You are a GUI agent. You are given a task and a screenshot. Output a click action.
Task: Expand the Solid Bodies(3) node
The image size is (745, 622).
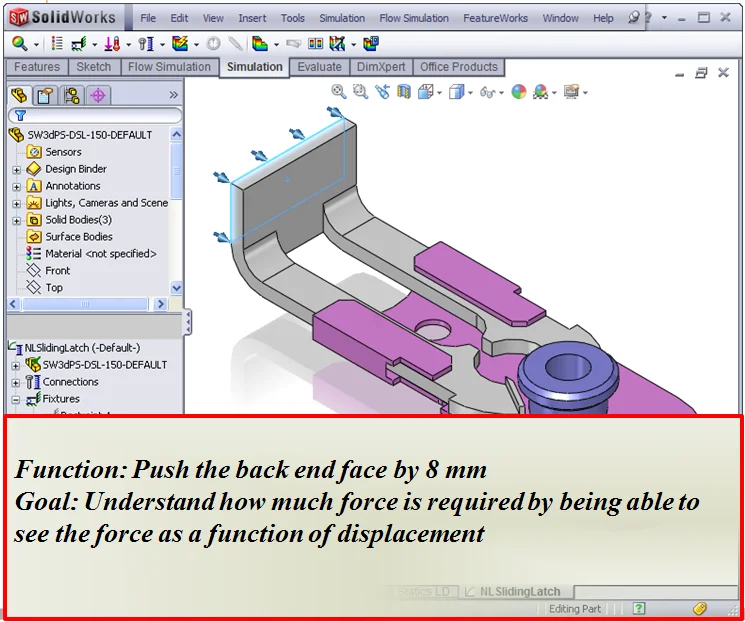point(16,220)
